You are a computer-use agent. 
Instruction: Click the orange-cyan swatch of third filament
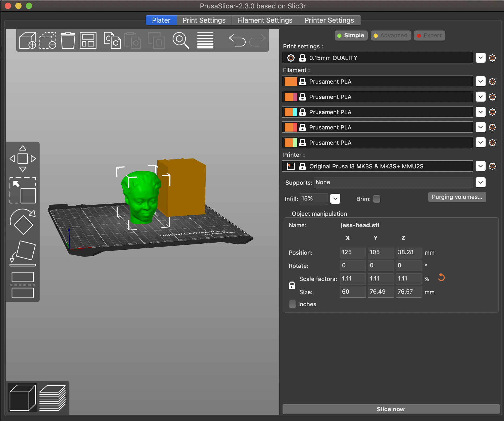291,112
